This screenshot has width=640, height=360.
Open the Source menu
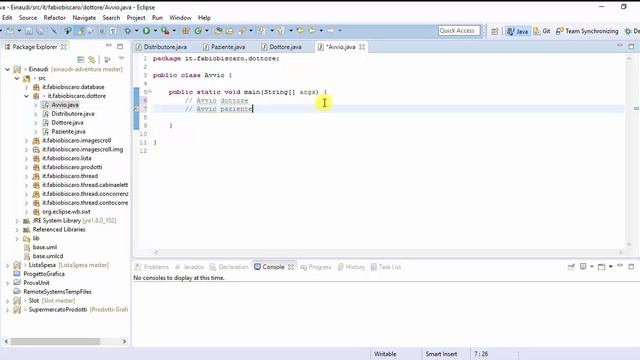(x=28, y=18)
